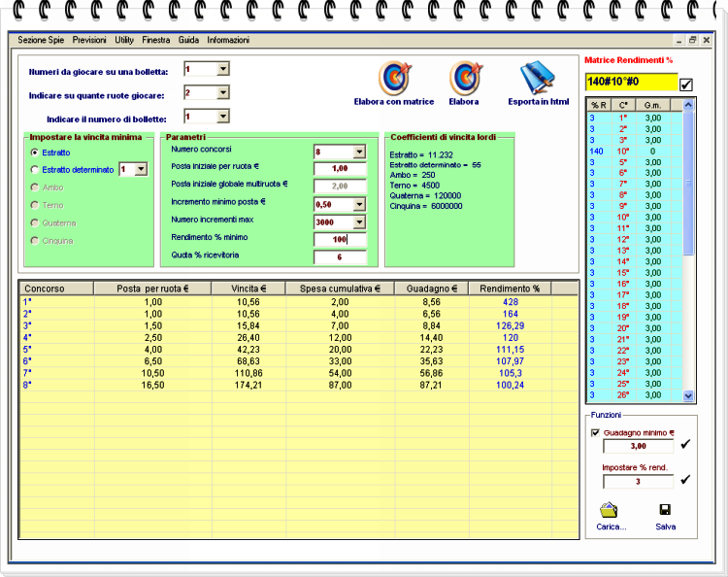
Task: Open the Sezione Spie menu
Action: pos(41,41)
